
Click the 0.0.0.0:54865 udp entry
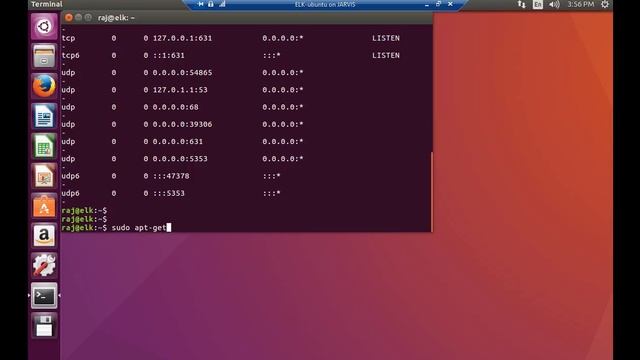click(182, 73)
